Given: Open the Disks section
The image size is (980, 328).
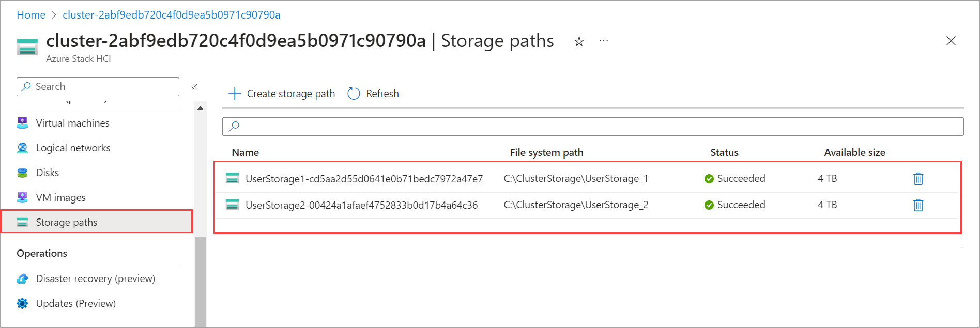Looking at the screenshot, I should point(47,173).
